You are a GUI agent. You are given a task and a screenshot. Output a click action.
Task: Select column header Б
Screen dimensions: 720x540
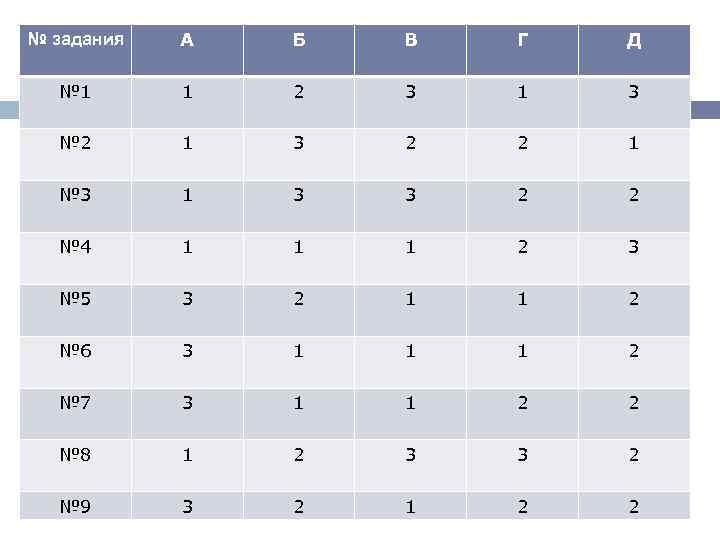tap(299, 41)
